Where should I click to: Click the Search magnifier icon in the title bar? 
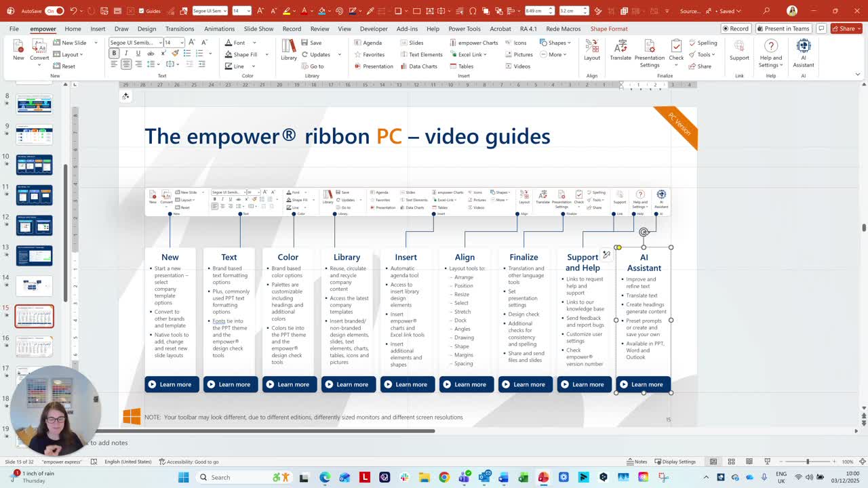tap(766, 11)
